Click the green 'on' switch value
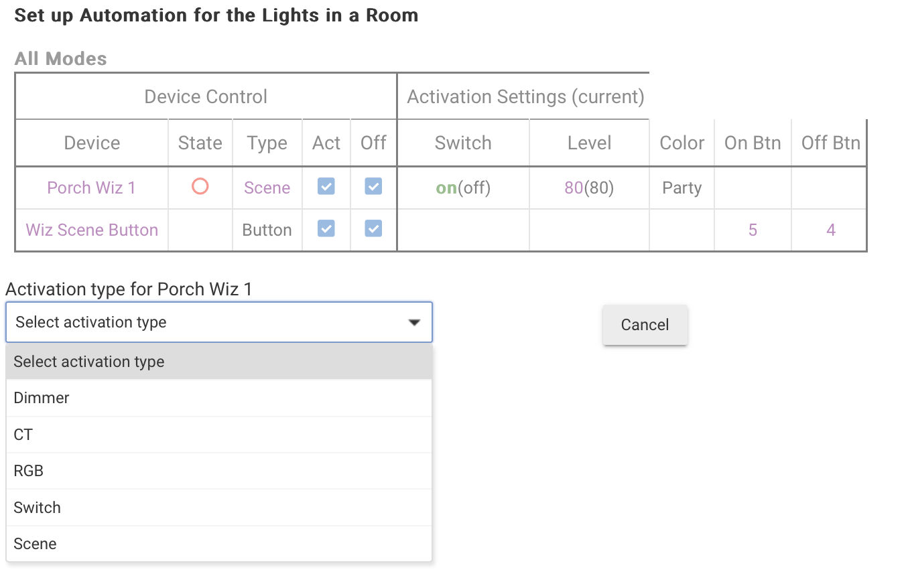 [446, 188]
